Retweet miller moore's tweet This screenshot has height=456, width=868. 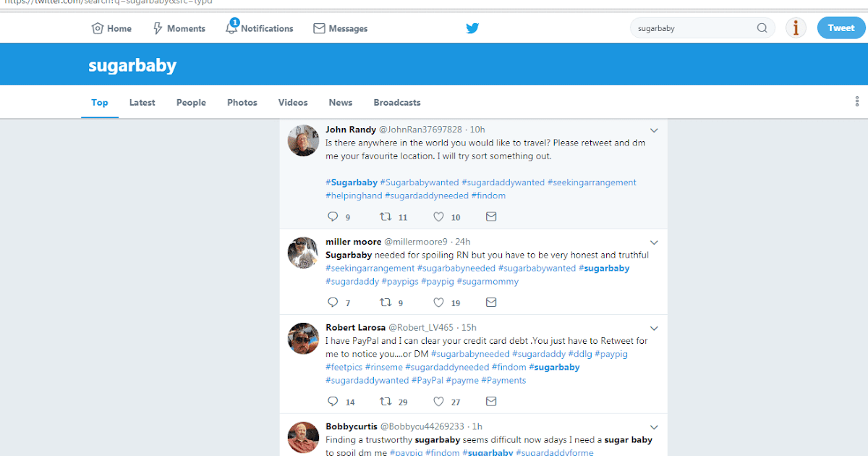click(x=386, y=302)
